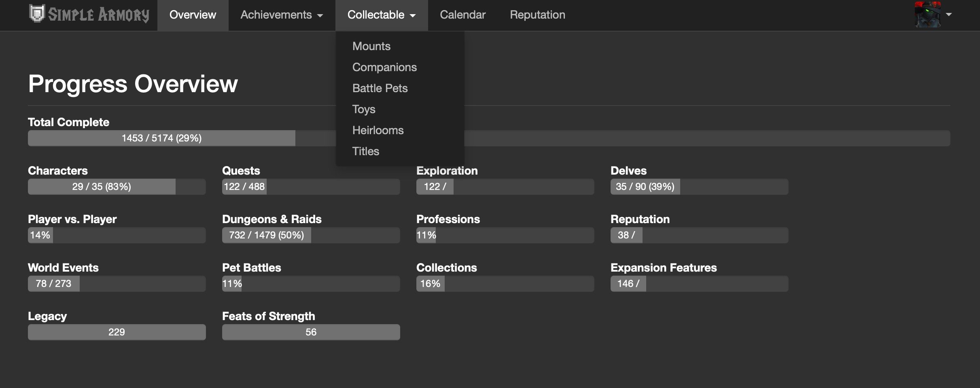Open the character avatar menu
Image resolution: width=980 pixels, height=388 pixels.
(x=927, y=15)
